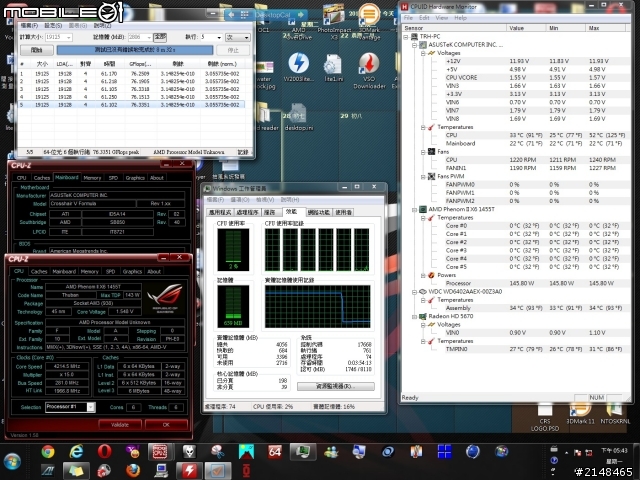Open the Opera browser taskbar icon

[x=104, y=452]
